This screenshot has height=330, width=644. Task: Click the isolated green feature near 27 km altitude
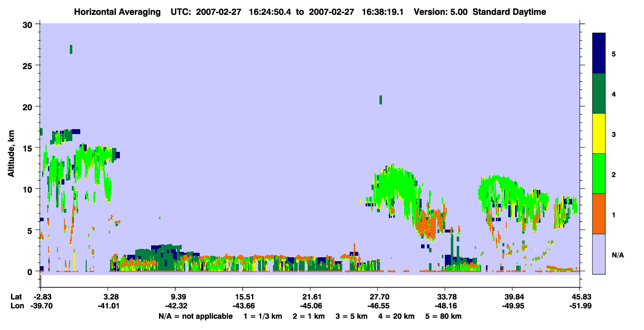[x=71, y=49]
